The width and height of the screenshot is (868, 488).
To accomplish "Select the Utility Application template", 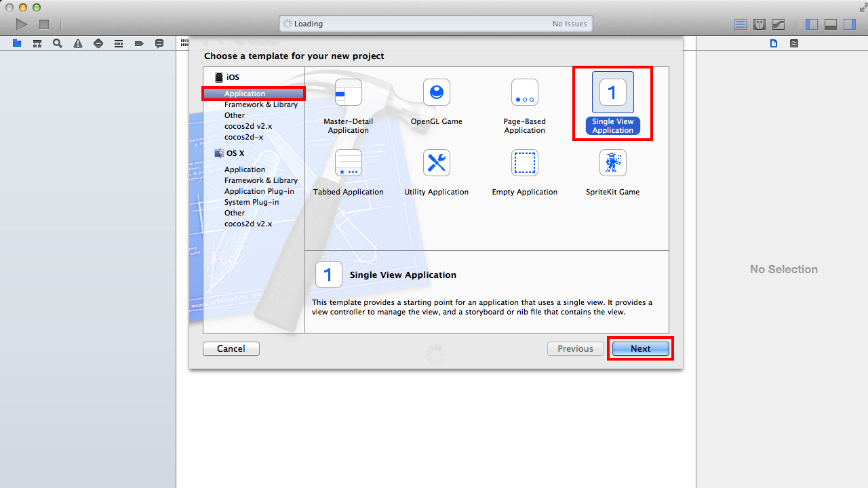I will pos(437,173).
